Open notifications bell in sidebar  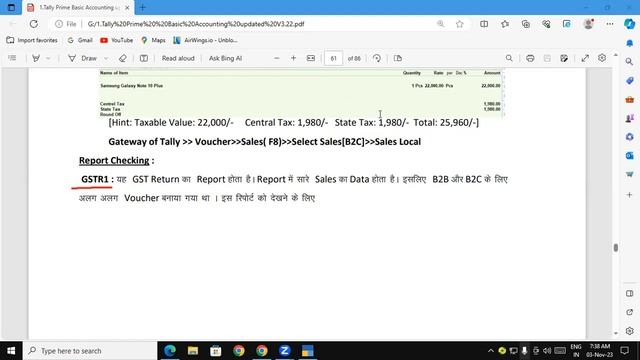629,43
